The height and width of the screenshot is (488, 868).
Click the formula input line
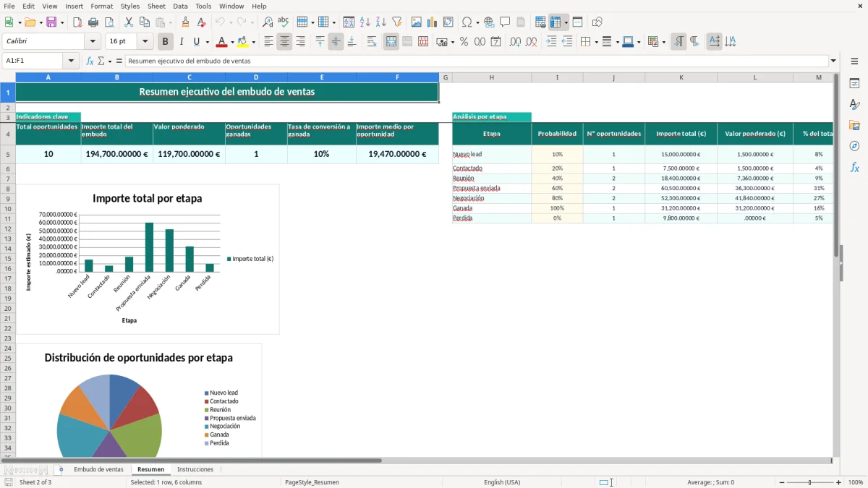(477, 61)
